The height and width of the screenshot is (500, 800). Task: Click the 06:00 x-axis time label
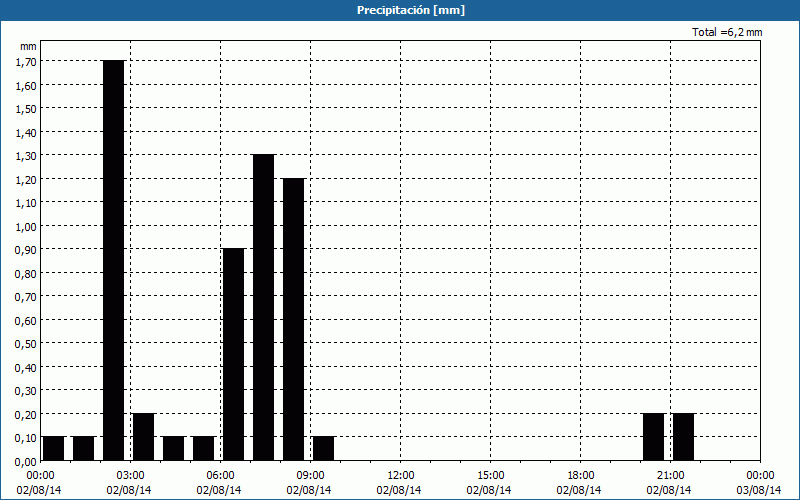220,476
